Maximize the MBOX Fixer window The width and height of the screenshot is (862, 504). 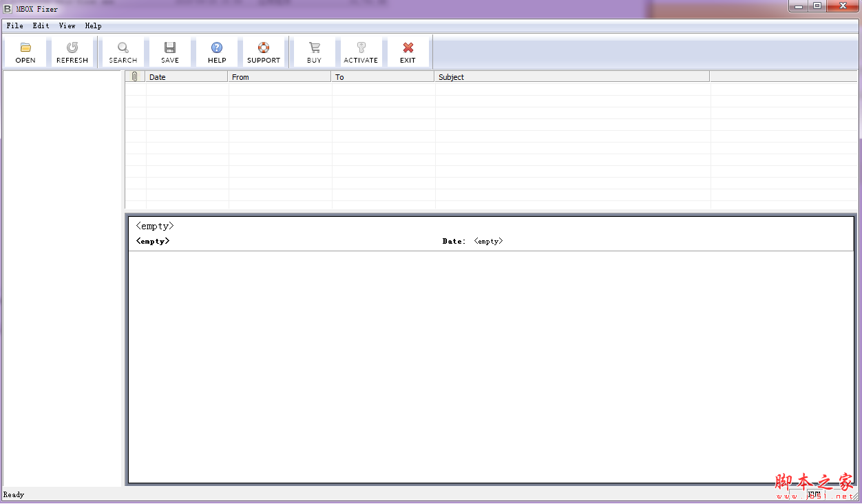point(817,6)
